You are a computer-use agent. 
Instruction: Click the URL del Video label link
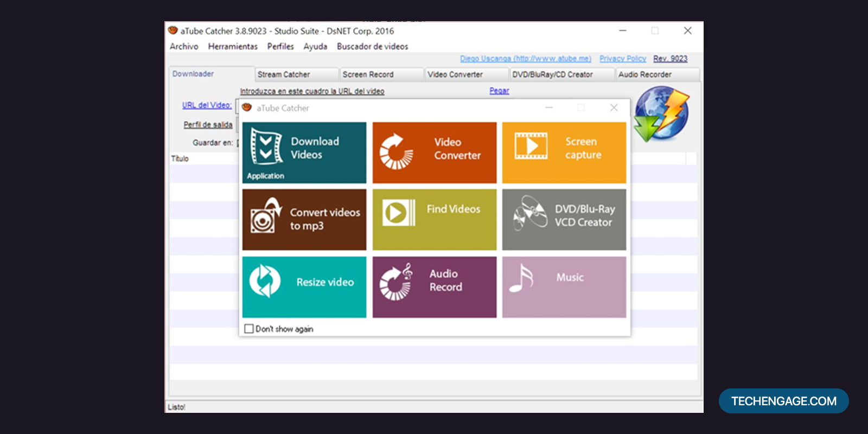[x=207, y=105]
